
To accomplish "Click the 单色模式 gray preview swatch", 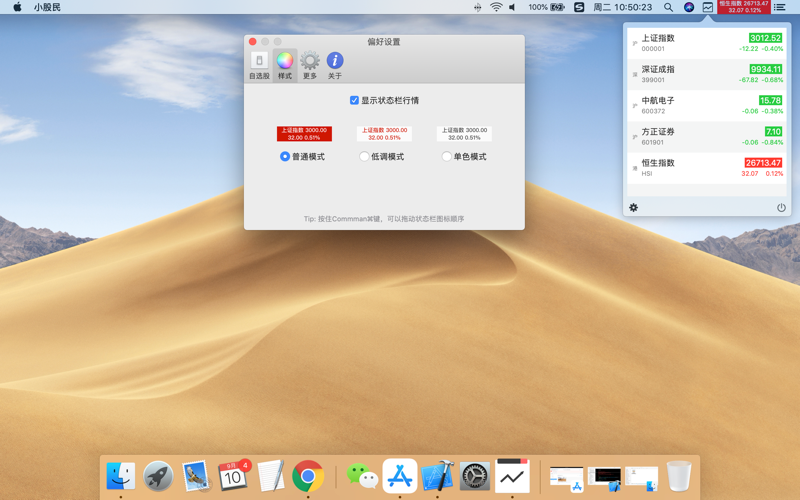I will (x=464, y=134).
